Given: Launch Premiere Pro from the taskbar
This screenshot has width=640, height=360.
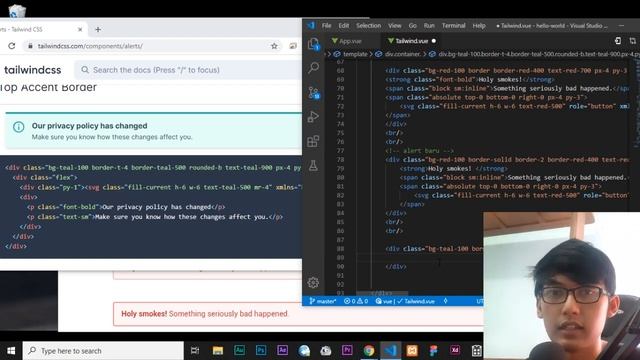Looking at the screenshot, I should tap(347, 351).
